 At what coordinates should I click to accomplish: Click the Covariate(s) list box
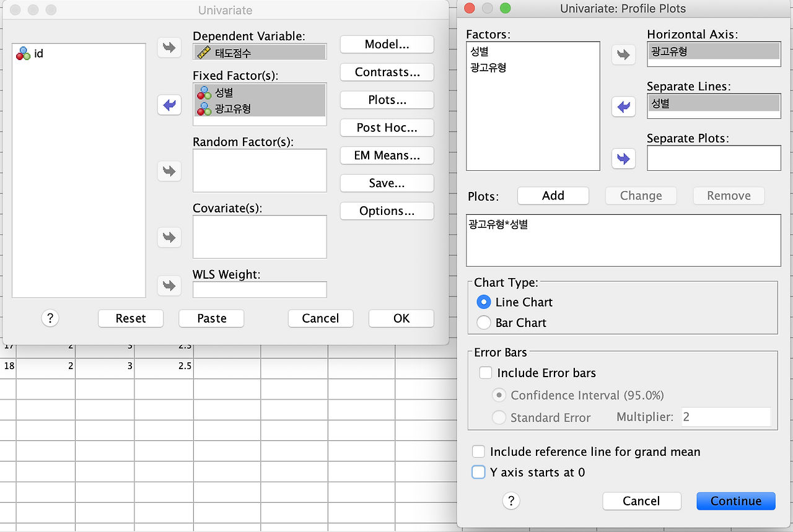tap(260, 237)
